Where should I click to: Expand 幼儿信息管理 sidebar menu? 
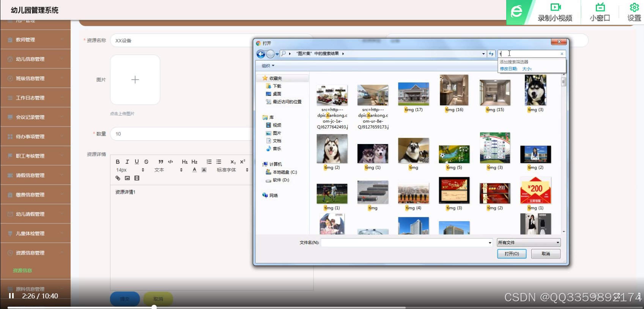coord(35,59)
